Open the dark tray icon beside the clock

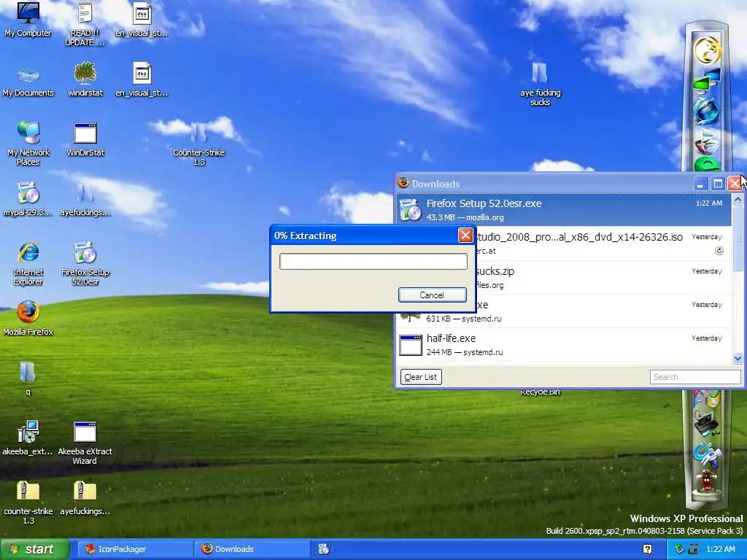(x=693, y=549)
